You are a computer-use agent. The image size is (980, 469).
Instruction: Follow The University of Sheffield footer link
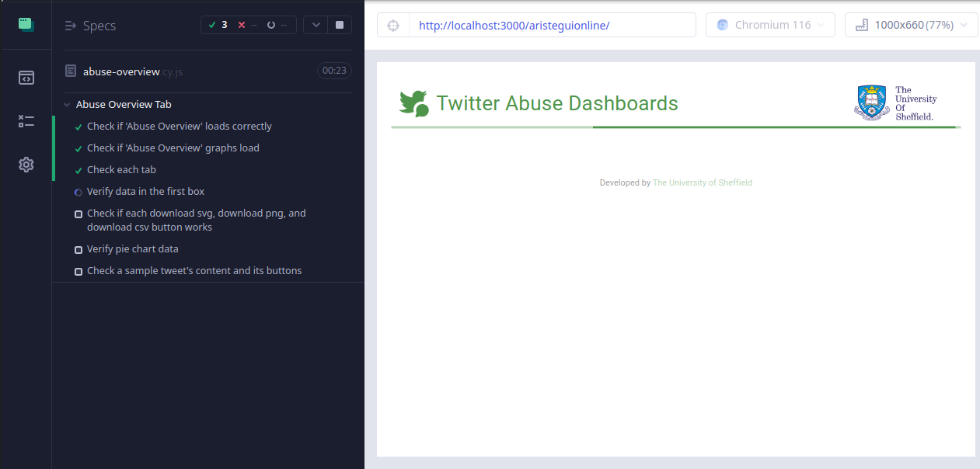click(x=702, y=183)
